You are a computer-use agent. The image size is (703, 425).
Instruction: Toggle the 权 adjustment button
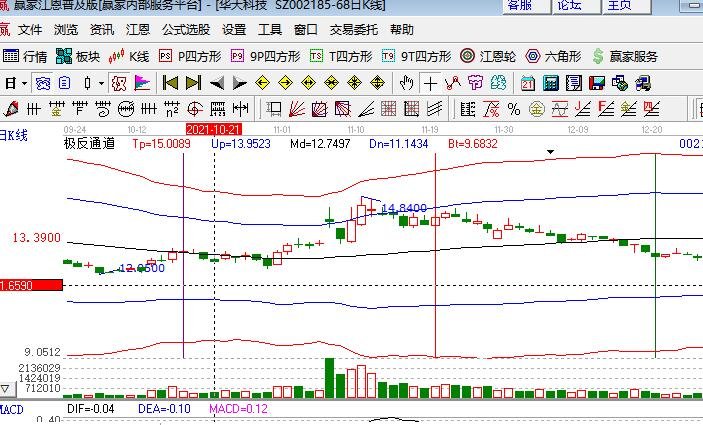pos(119,83)
